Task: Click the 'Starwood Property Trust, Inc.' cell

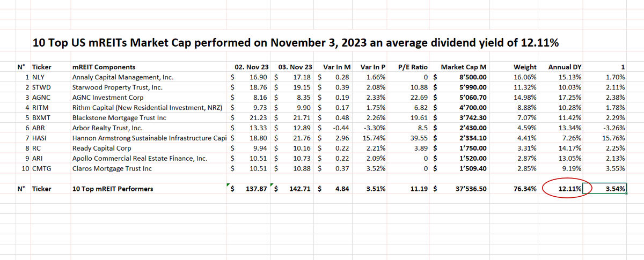Action: pos(116,87)
